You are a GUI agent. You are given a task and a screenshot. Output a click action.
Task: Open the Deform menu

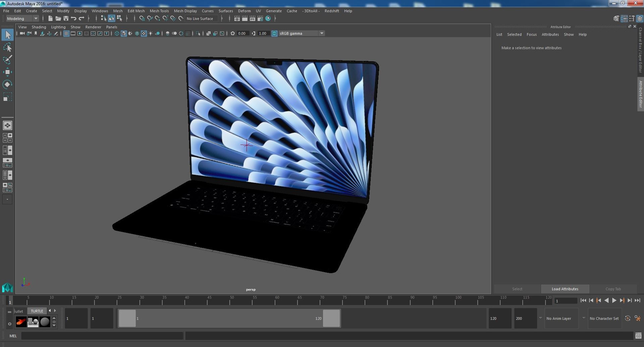(244, 11)
